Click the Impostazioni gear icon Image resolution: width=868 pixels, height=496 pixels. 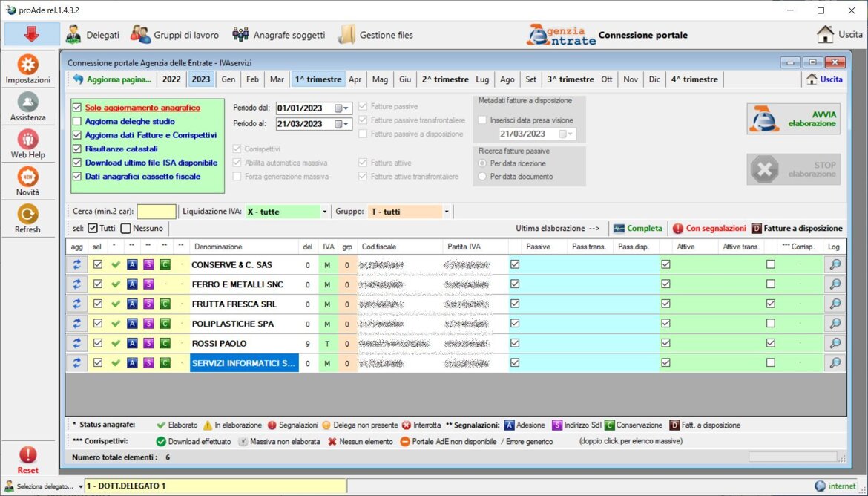[x=28, y=65]
